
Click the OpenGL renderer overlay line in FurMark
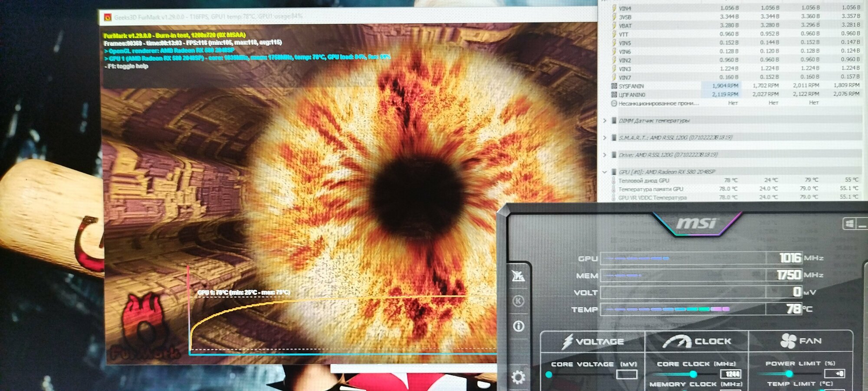pos(169,50)
